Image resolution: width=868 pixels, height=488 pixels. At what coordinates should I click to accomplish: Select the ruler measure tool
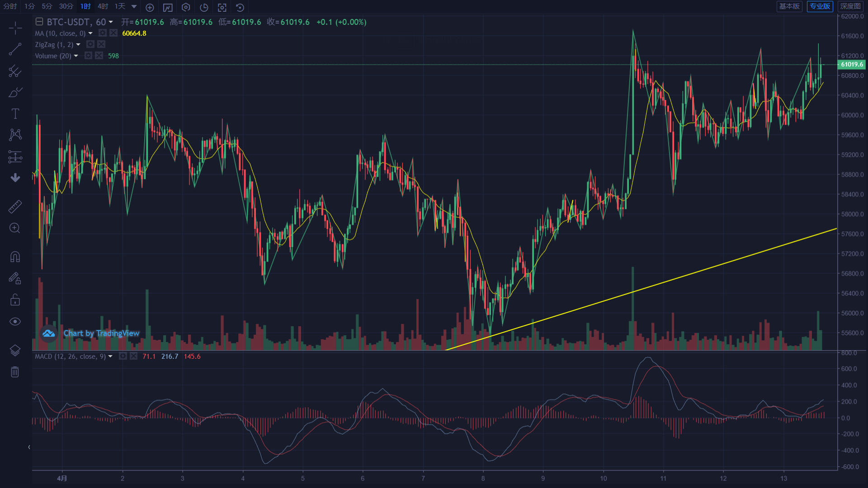pos(15,206)
